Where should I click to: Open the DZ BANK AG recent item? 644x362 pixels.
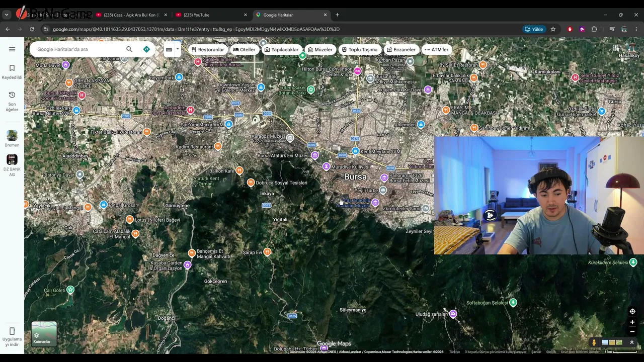click(x=12, y=165)
